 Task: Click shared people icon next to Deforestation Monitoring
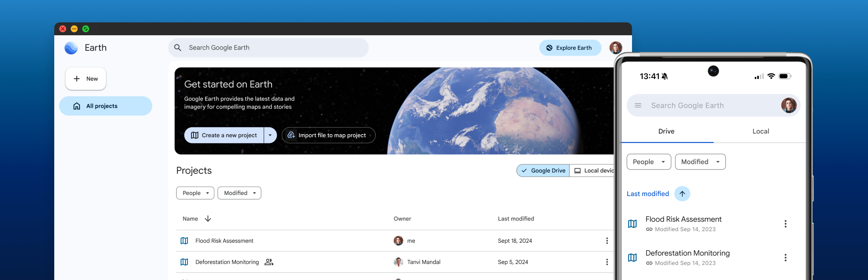[269, 262]
